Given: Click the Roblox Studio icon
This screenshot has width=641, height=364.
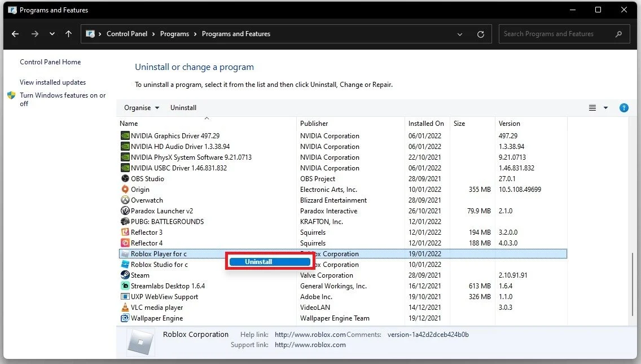Looking at the screenshot, I should pyautogui.click(x=125, y=264).
